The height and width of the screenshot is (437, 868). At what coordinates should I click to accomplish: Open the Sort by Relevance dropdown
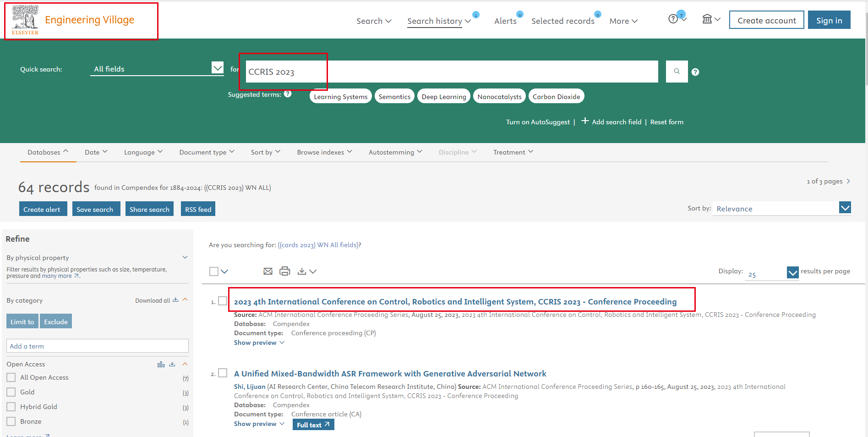(782, 209)
